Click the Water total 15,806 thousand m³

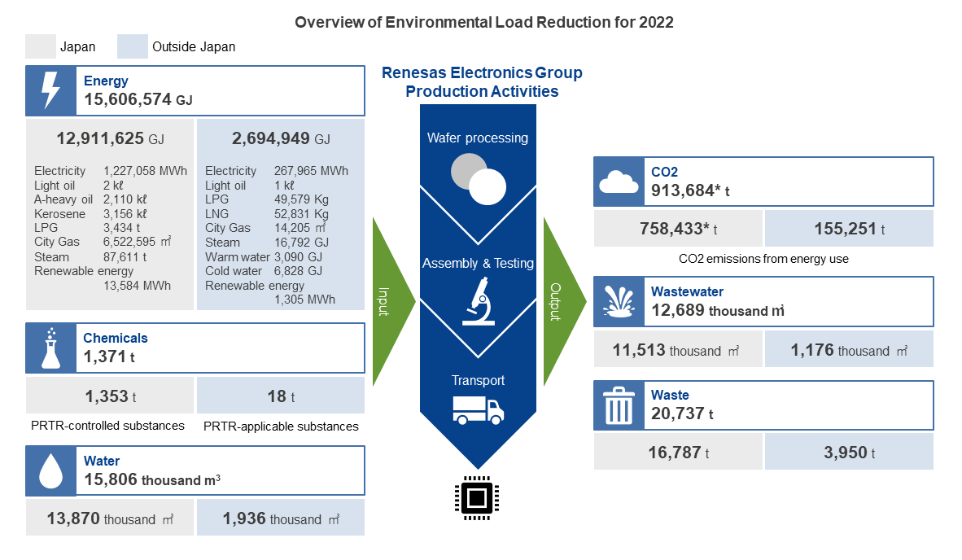point(152,479)
